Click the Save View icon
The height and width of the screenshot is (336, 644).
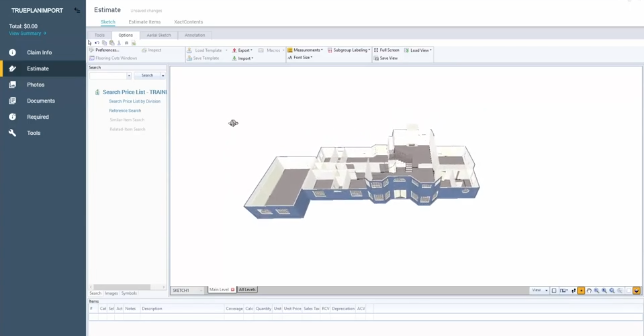tap(376, 58)
